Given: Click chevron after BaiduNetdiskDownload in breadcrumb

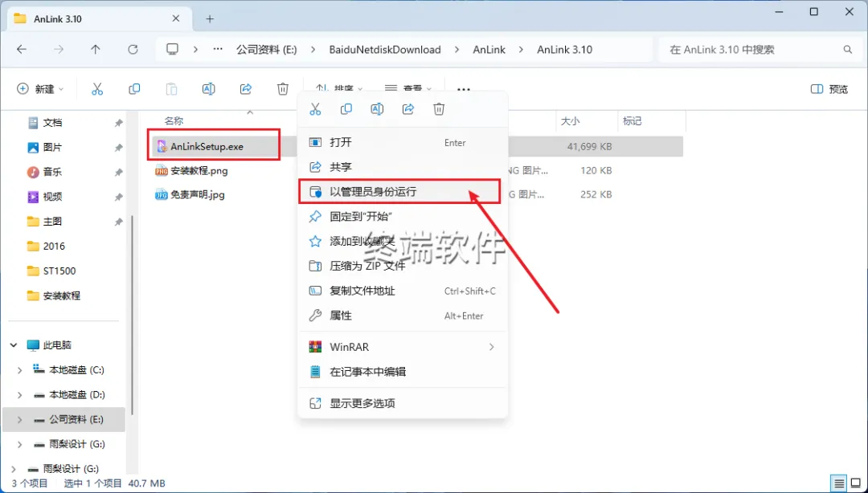Looking at the screenshot, I should point(457,49).
